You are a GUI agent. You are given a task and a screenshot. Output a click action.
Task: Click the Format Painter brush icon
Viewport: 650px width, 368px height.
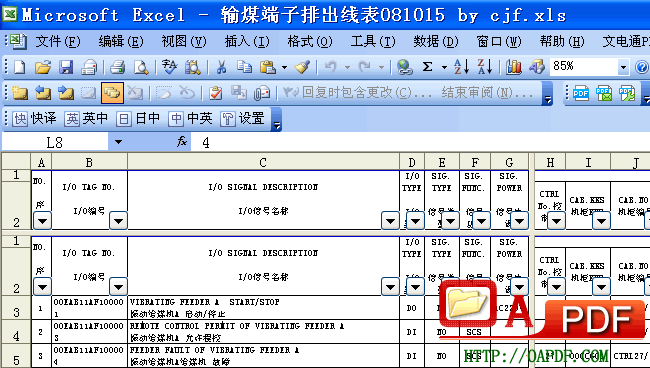pyautogui.click(x=302, y=67)
